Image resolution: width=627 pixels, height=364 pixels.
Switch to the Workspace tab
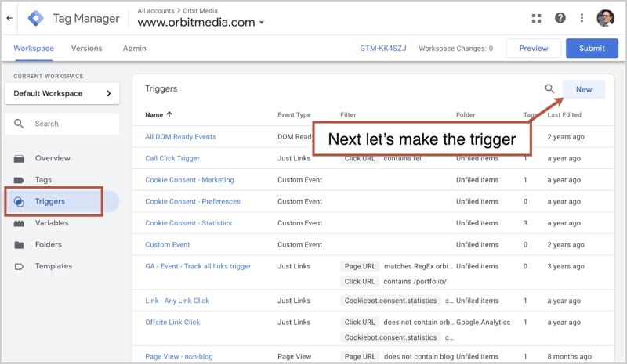pos(34,48)
